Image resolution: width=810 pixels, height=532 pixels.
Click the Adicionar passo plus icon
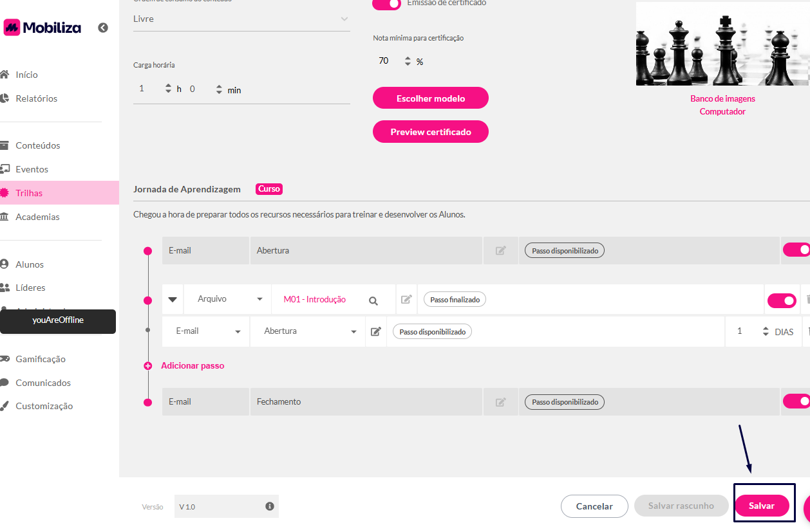147,365
